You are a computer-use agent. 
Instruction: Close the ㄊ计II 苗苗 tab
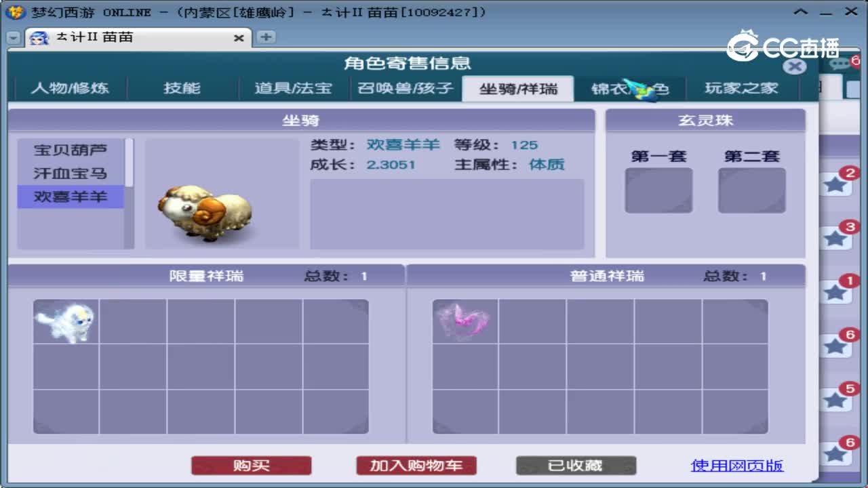pos(239,38)
